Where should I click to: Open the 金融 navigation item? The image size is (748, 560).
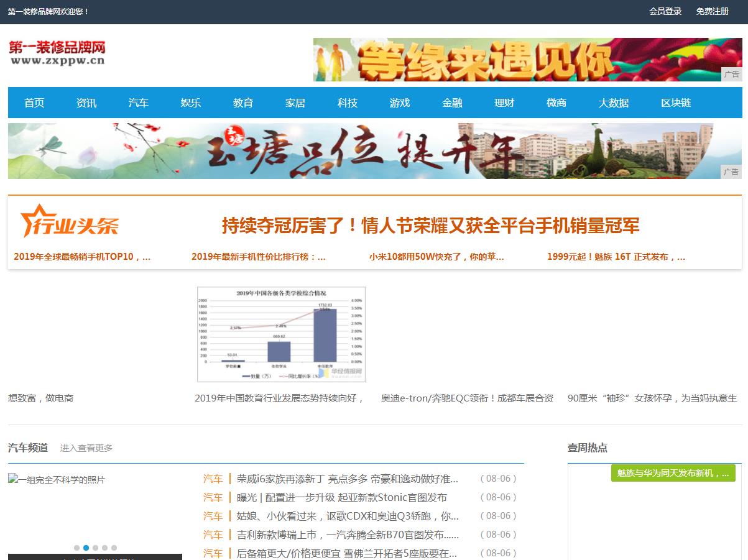pyautogui.click(x=452, y=103)
